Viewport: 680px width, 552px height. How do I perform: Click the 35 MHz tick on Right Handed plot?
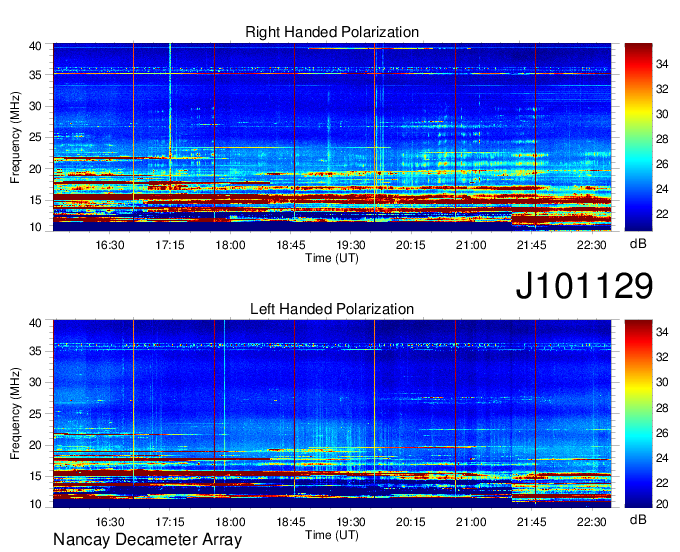click(36, 75)
